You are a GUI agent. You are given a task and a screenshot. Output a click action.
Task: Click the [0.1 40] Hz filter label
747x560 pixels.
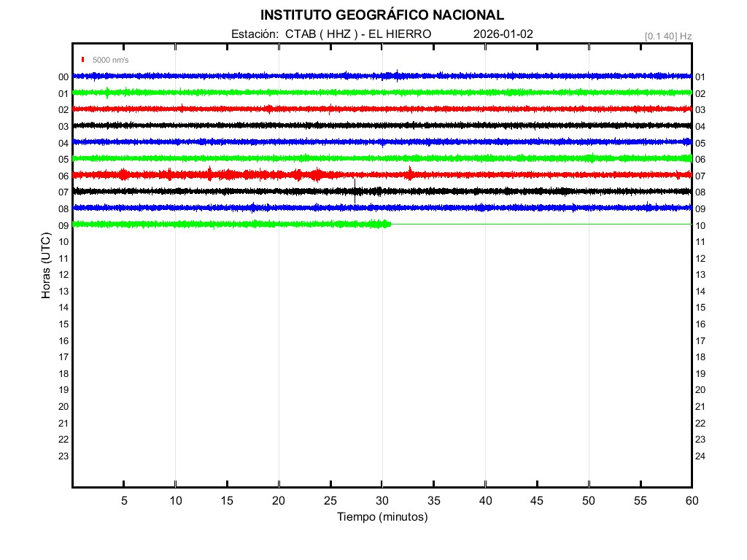tap(667, 36)
